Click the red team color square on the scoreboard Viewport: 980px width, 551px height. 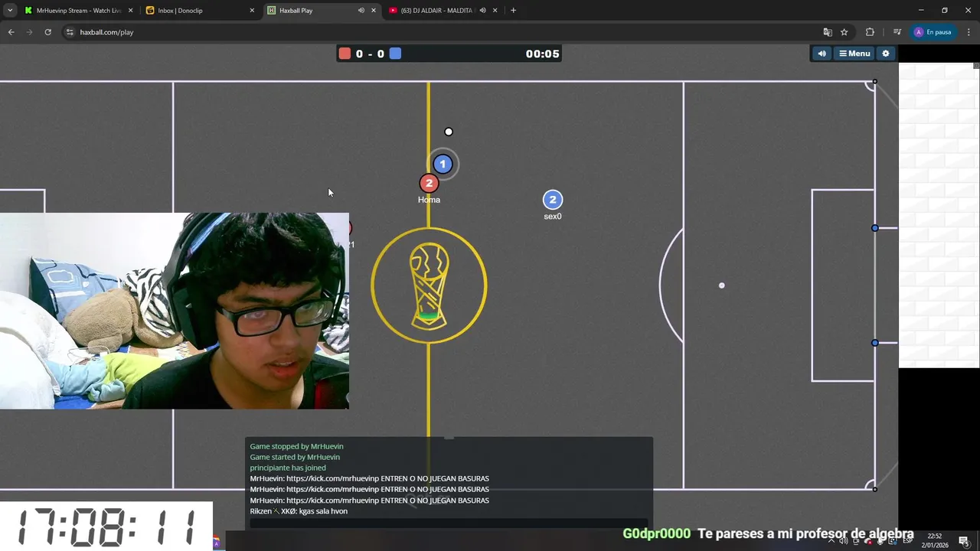345,54
